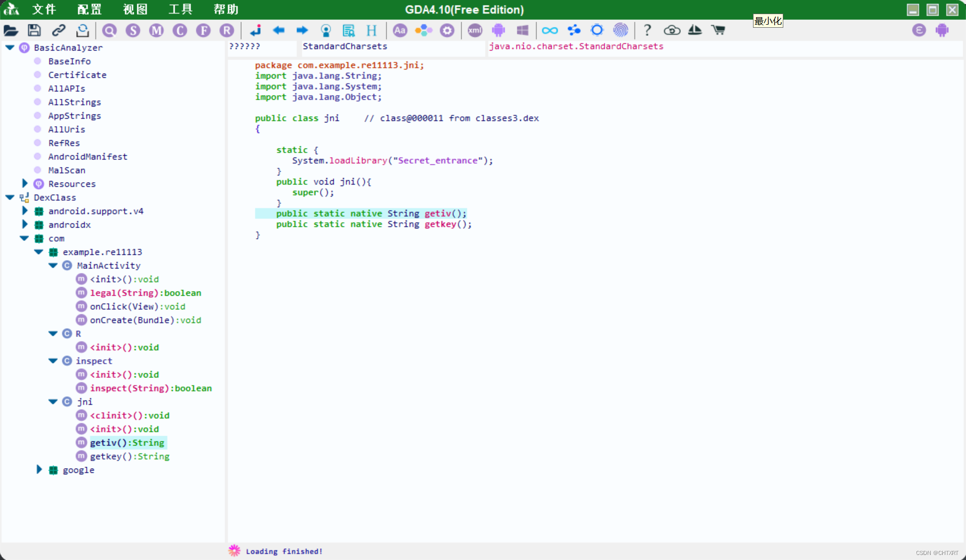Click the blue infinity loop icon
Image resolution: width=966 pixels, height=560 pixels.
[x=550, y=30]
